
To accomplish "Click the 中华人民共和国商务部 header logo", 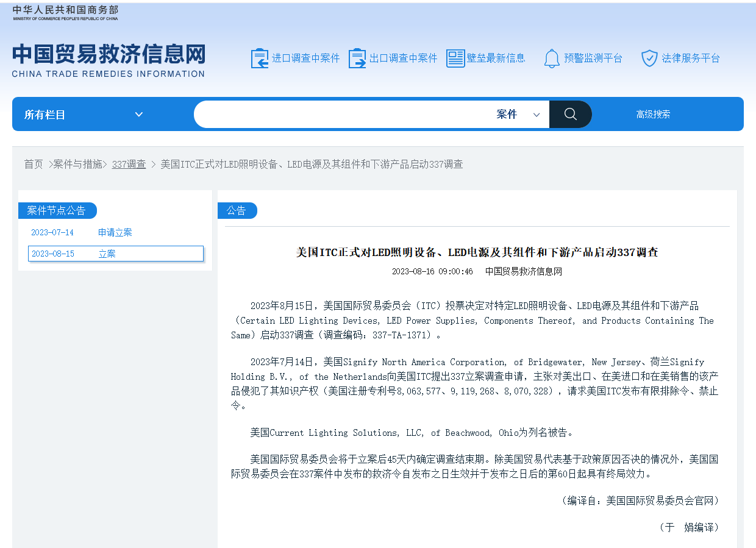I will [65, 13].
